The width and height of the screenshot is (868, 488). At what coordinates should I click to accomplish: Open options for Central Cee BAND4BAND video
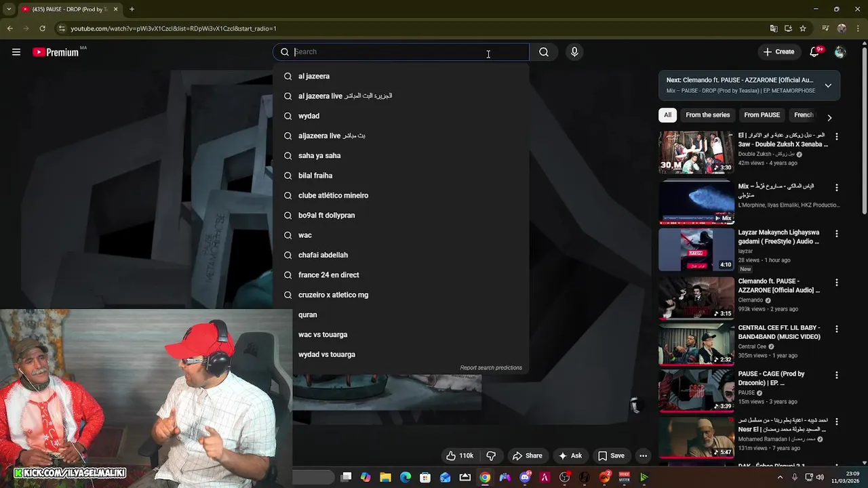836,329
